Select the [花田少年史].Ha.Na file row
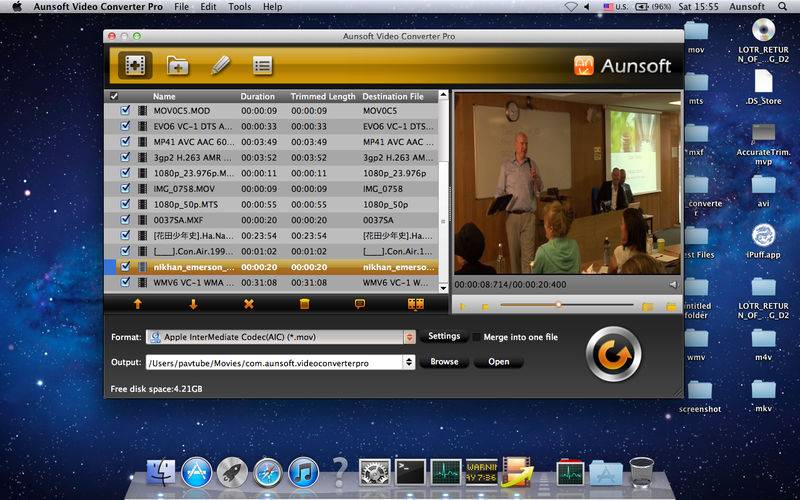 point(271,236)
